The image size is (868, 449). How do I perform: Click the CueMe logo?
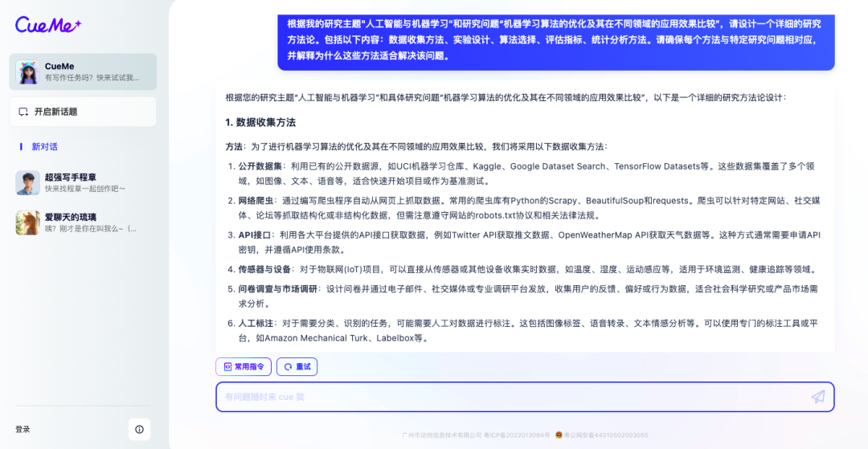pyautogui.click(x=48, y=24)
